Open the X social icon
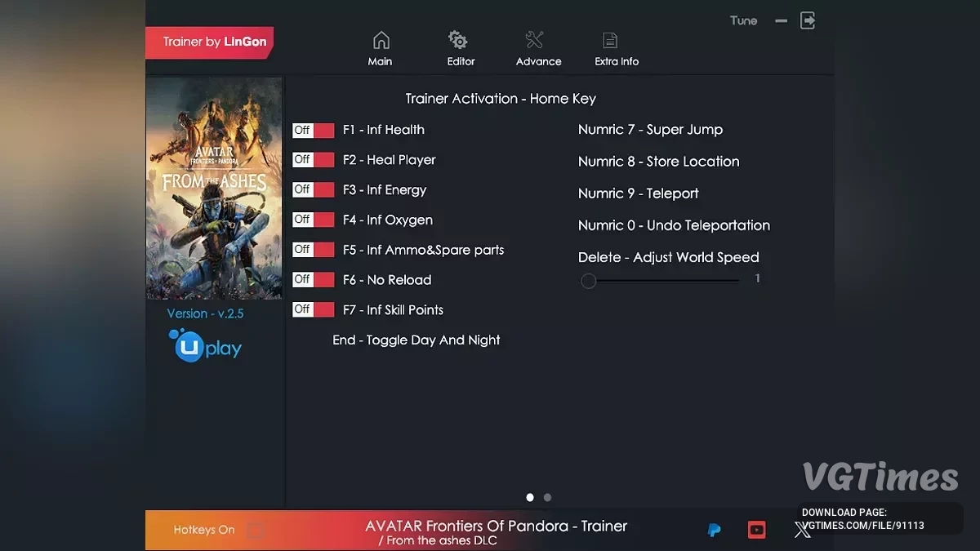 click(x=803, y=531)
